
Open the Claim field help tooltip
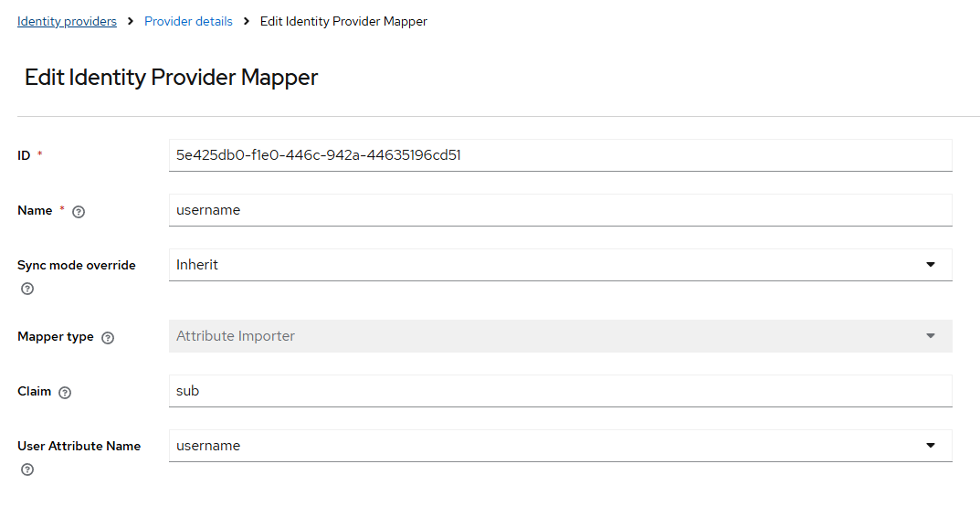click(x=65, y=392)
